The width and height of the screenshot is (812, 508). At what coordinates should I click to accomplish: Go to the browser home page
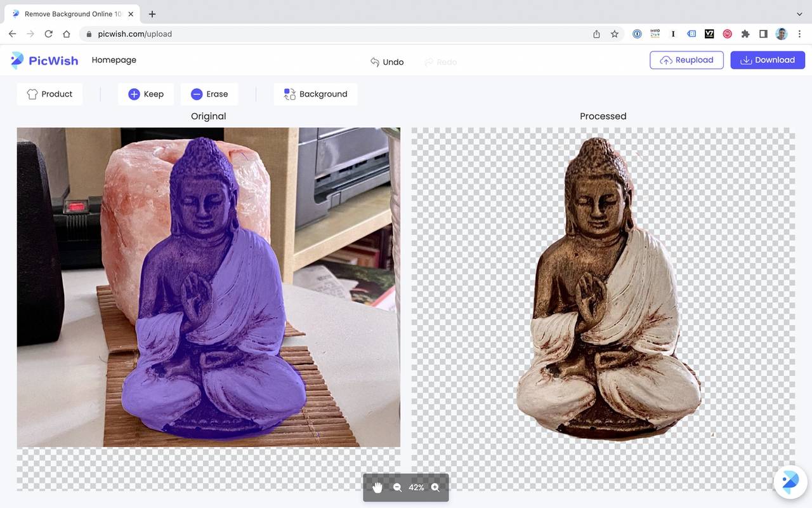point(67,34)
